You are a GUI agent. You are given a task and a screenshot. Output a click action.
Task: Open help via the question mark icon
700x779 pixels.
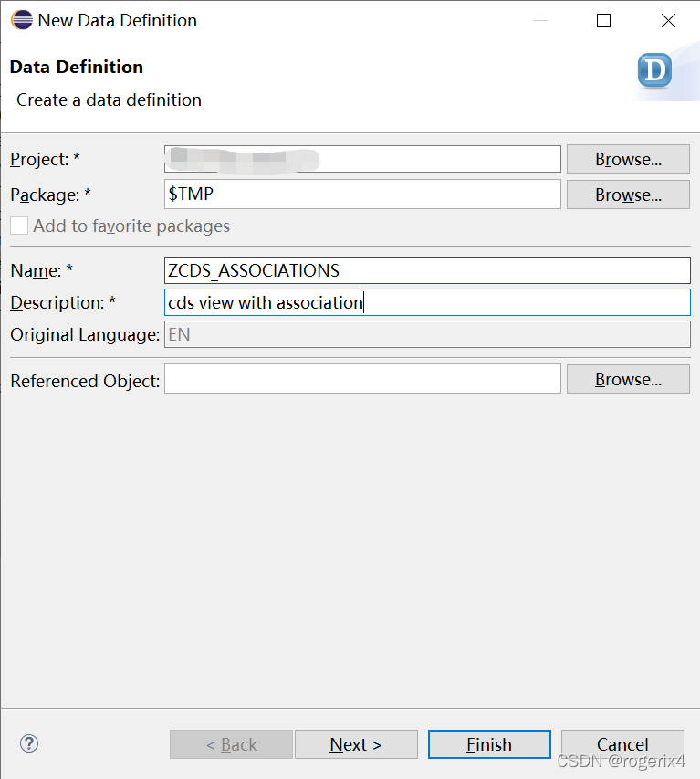[x=29, y=743]
